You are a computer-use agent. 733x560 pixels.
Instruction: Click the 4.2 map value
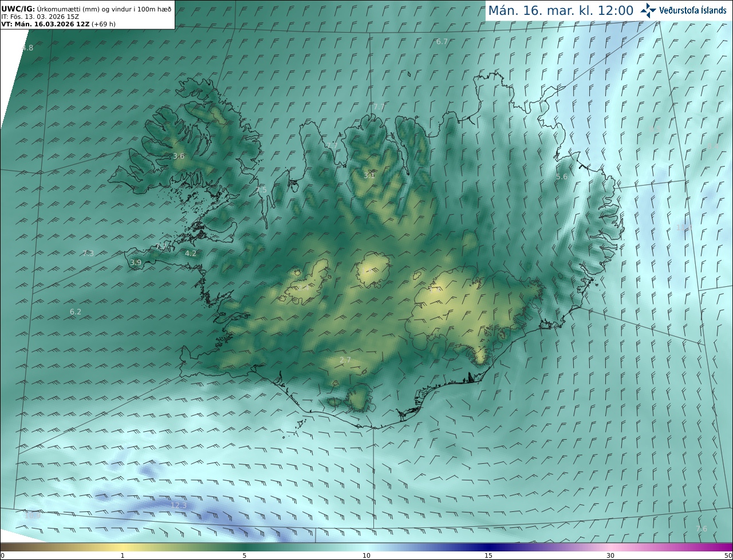coord(191,254)
